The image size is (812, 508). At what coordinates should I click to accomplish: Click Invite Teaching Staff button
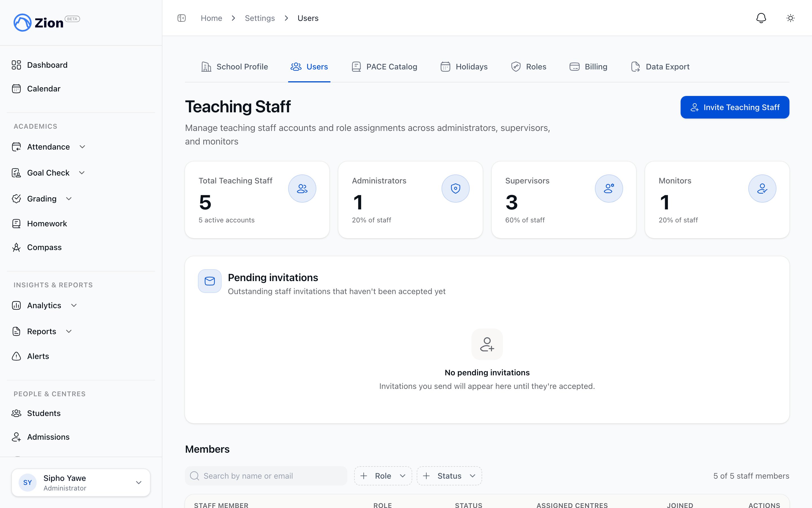coord(734,107)
